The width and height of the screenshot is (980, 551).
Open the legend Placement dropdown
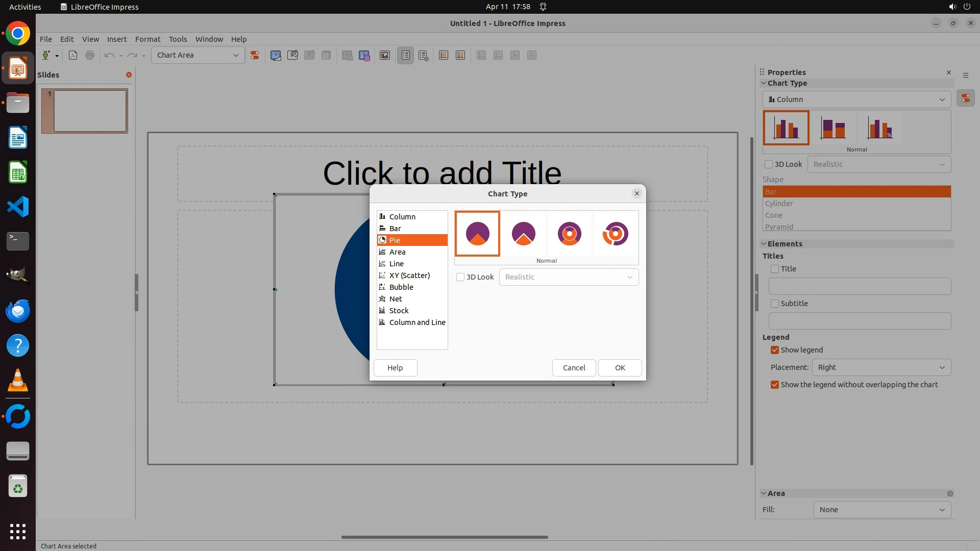[x=881, y=367]
